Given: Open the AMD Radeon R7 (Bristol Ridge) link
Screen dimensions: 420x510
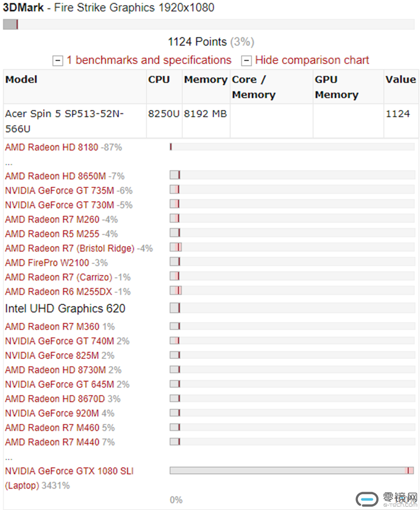Looking at the screenshot, I should pyautogui.click(x=70, y=249).
